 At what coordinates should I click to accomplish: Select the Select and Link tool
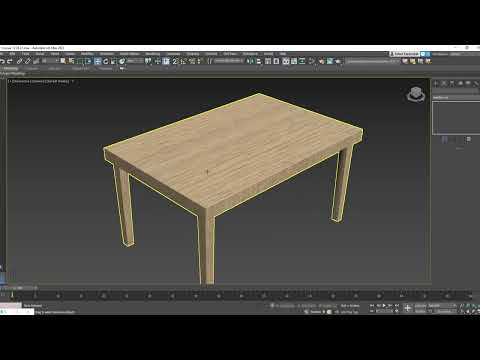[20, 61]
